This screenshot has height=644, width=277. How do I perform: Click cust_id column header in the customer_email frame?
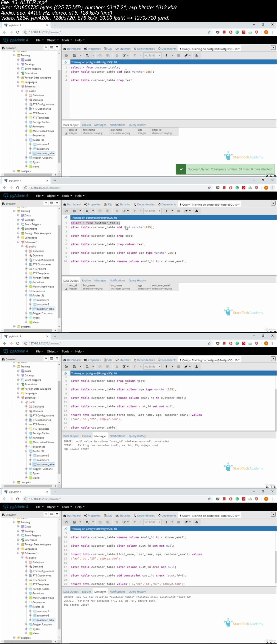click(x=74, y=287)
